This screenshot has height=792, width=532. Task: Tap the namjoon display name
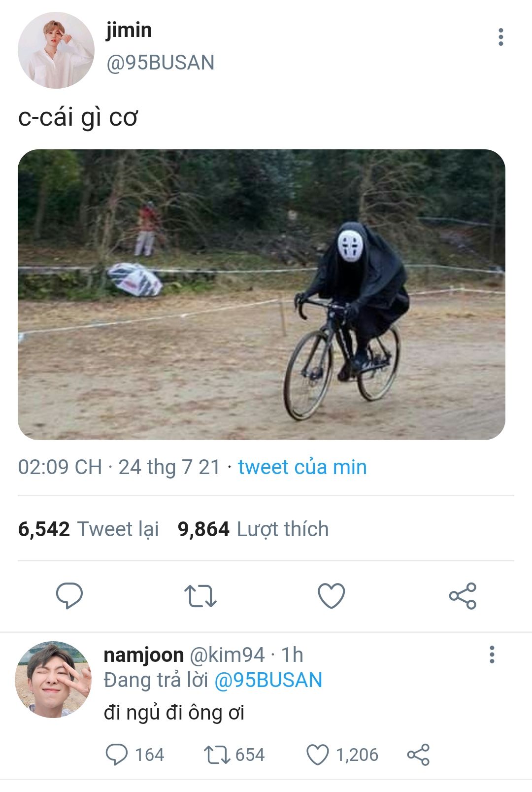click(143, 655)
